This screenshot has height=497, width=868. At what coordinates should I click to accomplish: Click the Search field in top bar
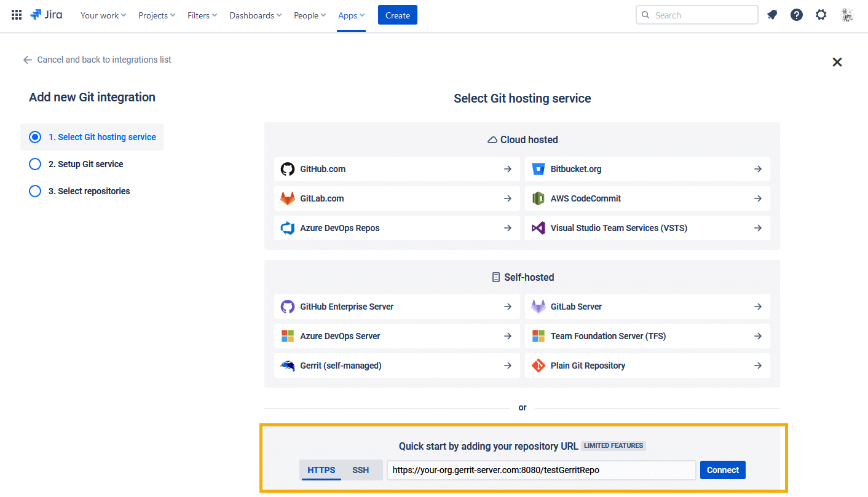click(697, 15)
